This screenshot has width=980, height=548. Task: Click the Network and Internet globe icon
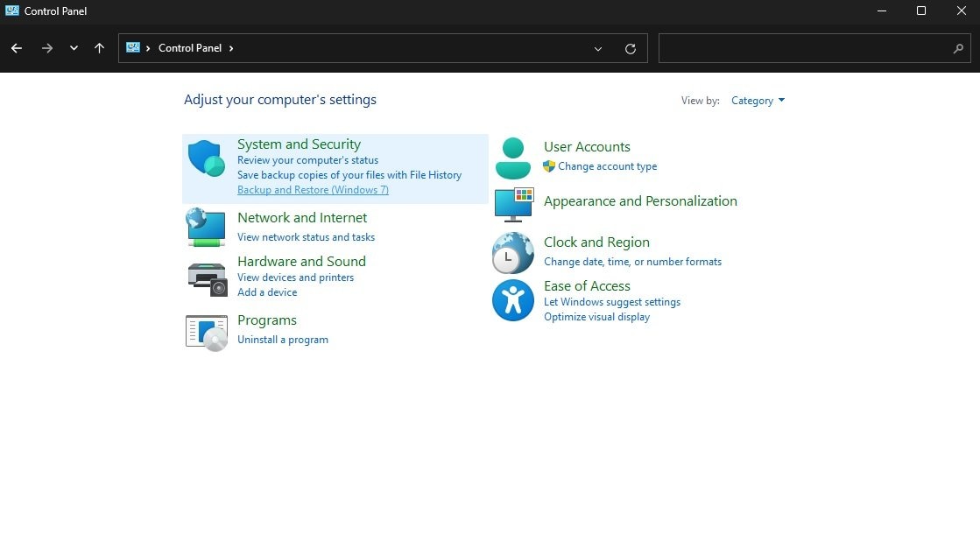click(207, 227)
